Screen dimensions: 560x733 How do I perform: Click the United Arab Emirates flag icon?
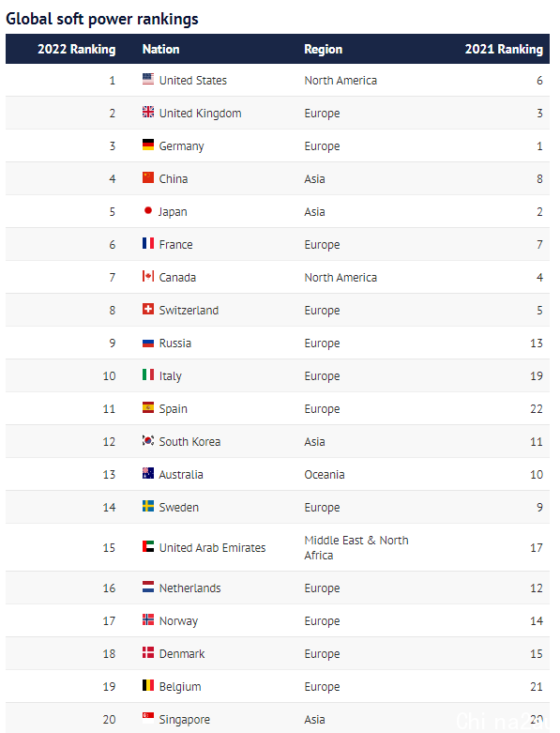148,546
